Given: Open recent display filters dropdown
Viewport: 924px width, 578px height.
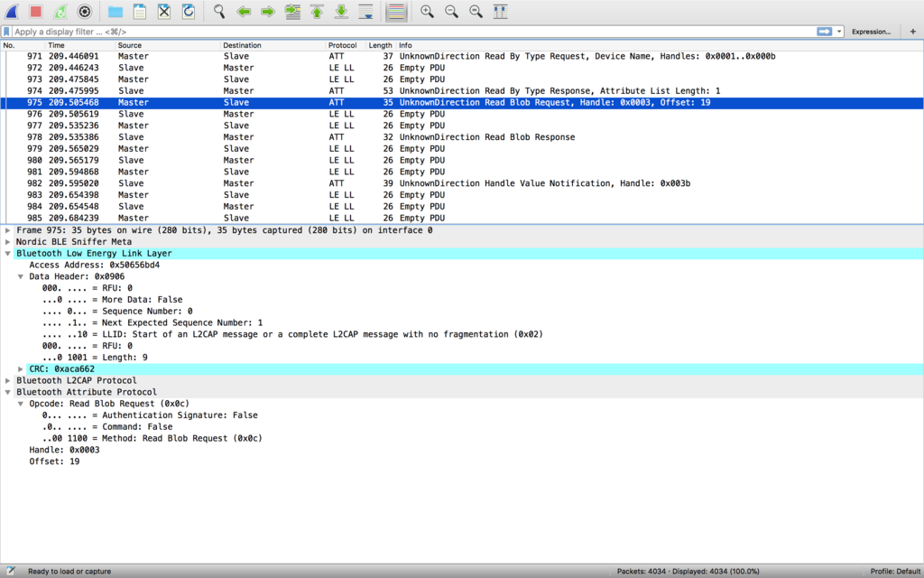Looking at the screenshot, I should pos(840,32).
